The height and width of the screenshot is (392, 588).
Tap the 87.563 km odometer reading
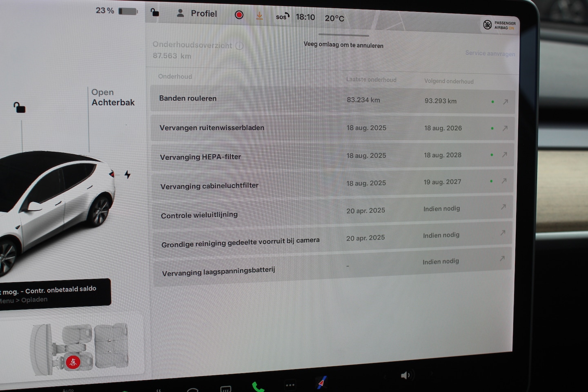click(x=172, y=56)
